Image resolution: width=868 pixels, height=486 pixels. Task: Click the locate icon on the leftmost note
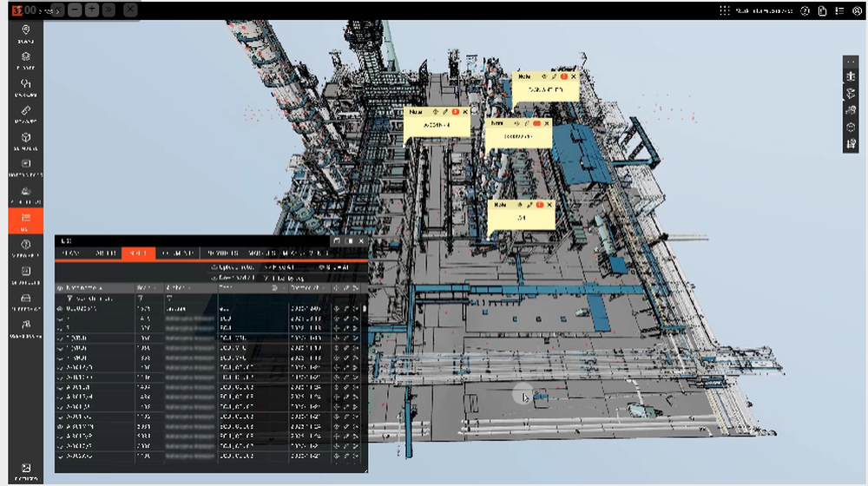click(x=435, y=112)
